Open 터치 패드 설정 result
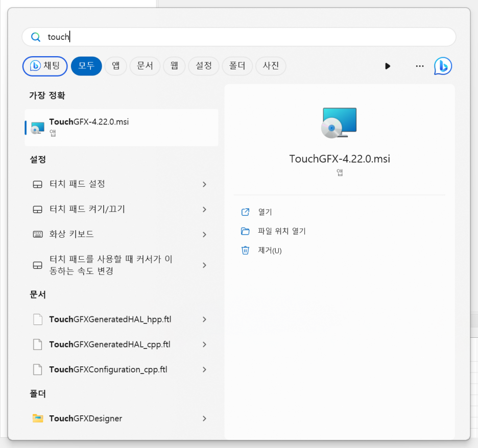 [x=122, y=184]
